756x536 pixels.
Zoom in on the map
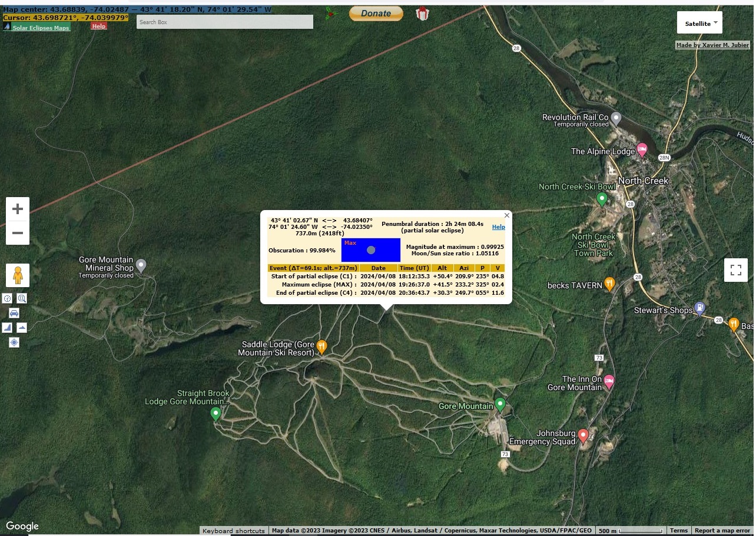(x=18, y=209)
